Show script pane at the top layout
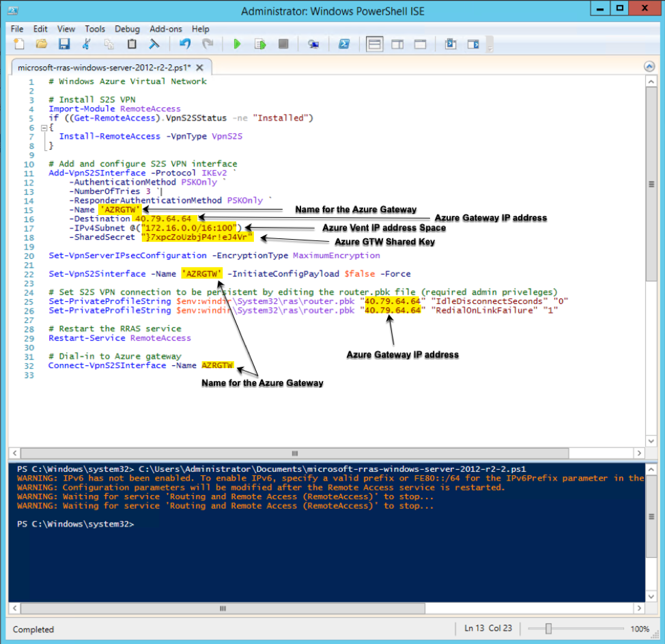Viewport: 665px width, 644px height. pyautogui.click(x=374, y=44)
